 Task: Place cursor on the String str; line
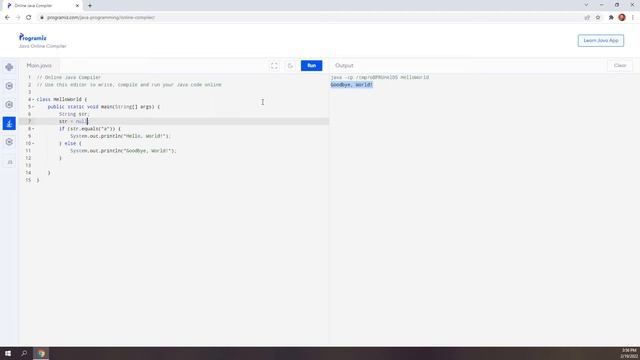pyautogui.click(x=73, y=114)
